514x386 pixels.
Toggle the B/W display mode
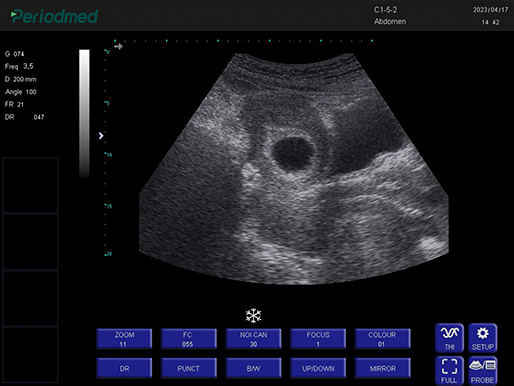[253, 368]
